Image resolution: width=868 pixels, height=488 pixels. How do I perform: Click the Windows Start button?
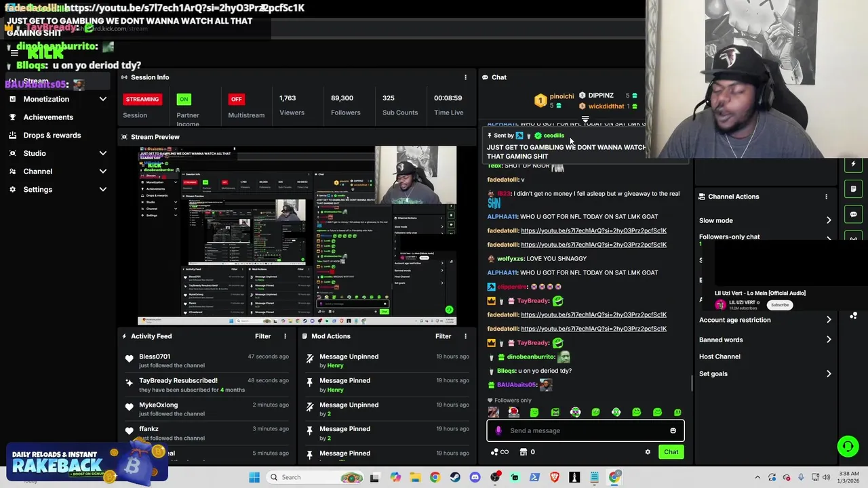coord(254,477)
